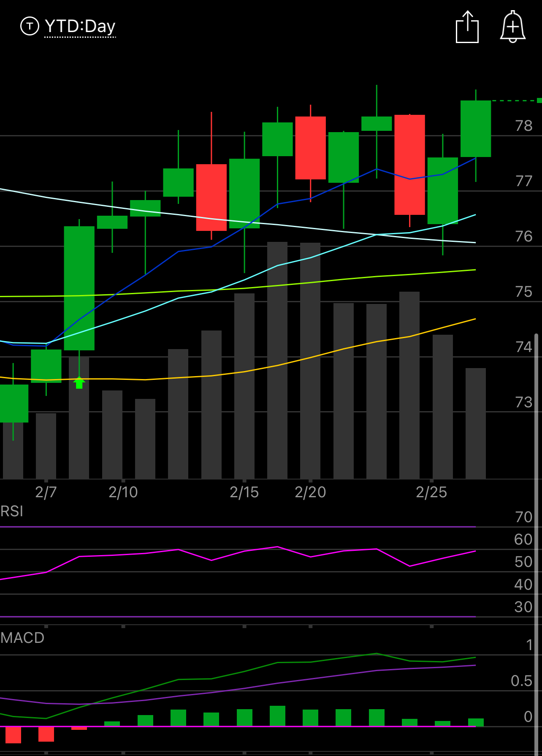This screenshot has width=542, height=756.
Task: Tap the MACD 0.5 scale label
Action: pyautogui.click(x=522, y=681)
